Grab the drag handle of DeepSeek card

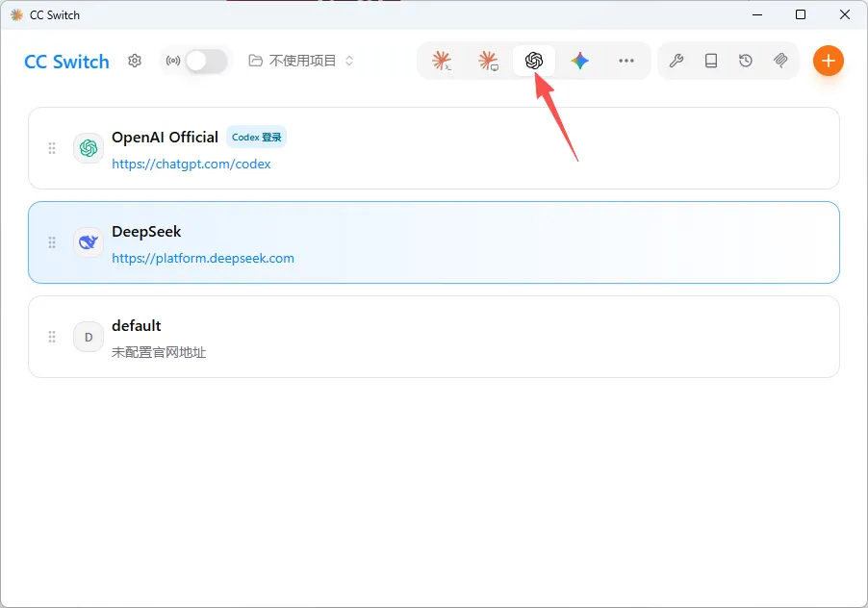point(52,242)
